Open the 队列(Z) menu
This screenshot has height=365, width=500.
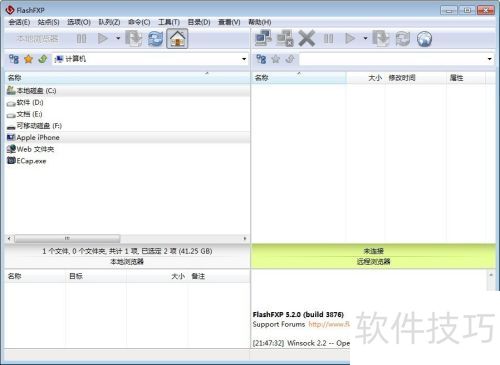pyautogui.click(x=109, y=22)
